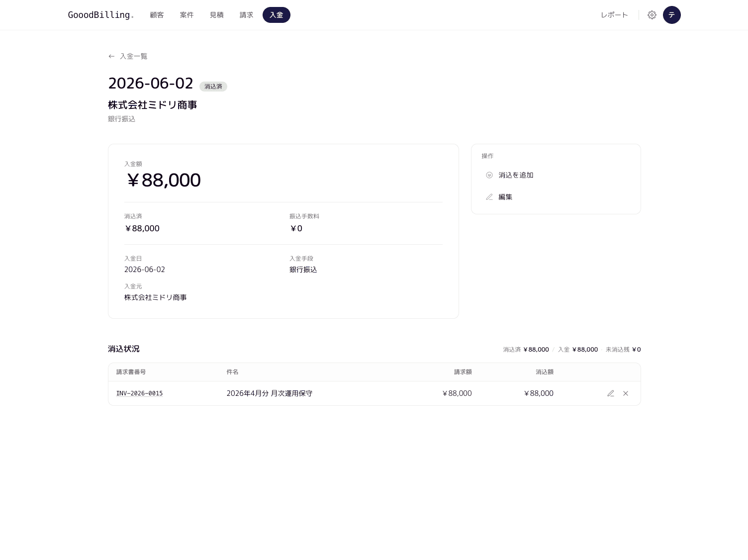Click the 請求書番号 column header
The width and height of the screenshot is (748, 560).
[x=131, y=372]
